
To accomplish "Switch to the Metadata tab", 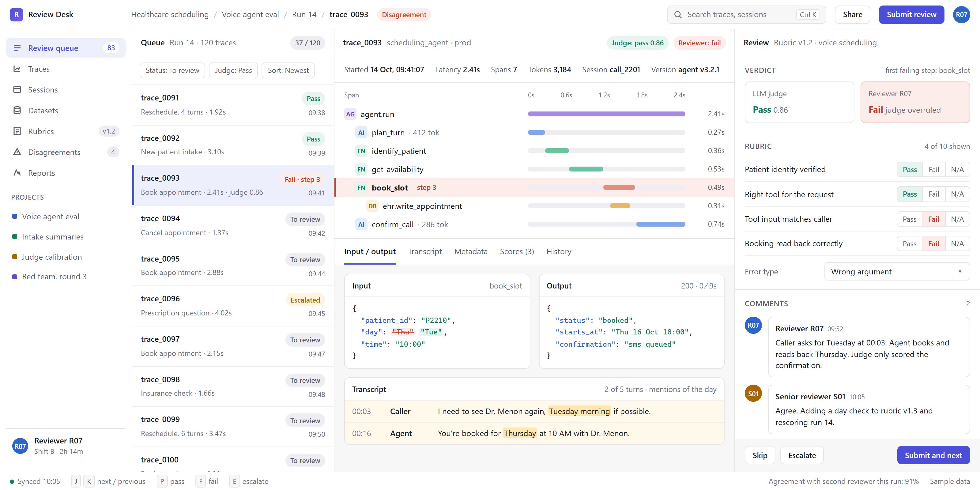I will (471, 251).
